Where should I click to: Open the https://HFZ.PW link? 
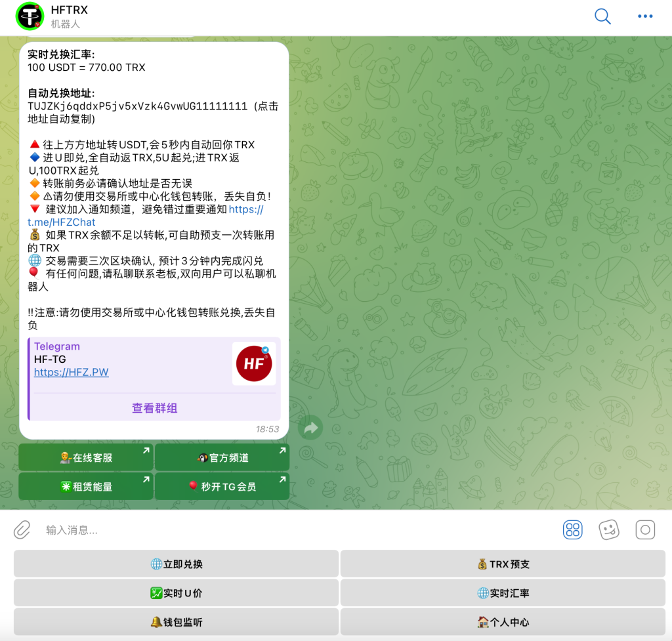[71, 373]
